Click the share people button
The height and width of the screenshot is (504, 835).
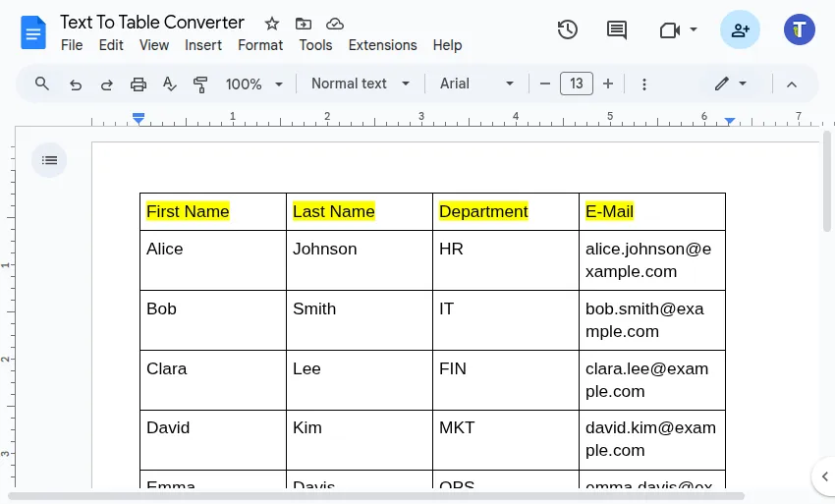coord(740,29)
